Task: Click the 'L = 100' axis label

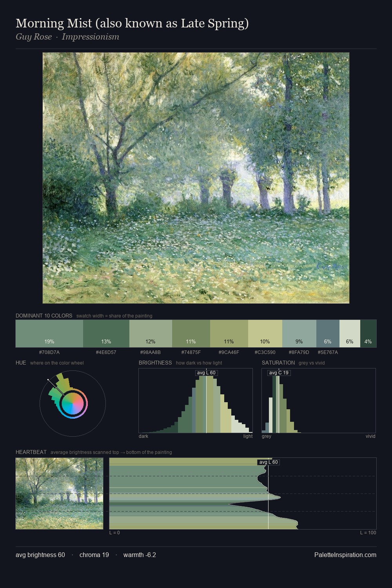Action: (x=368, y=533)
